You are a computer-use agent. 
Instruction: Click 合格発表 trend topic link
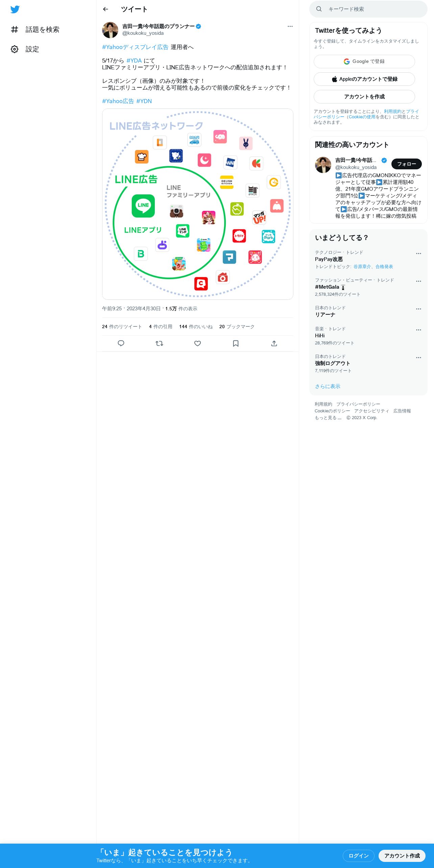tap(384, 267)
